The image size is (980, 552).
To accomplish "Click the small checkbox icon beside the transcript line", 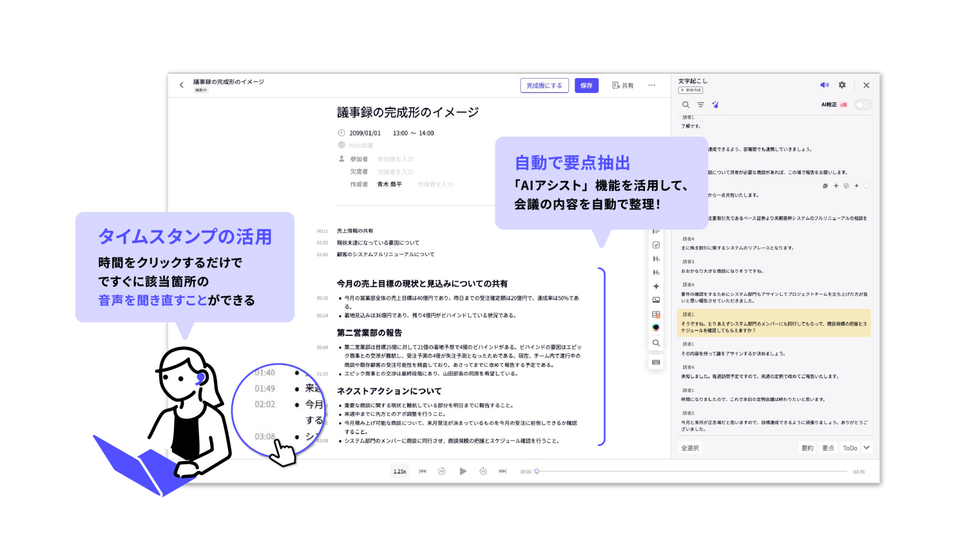I will 846,186.
